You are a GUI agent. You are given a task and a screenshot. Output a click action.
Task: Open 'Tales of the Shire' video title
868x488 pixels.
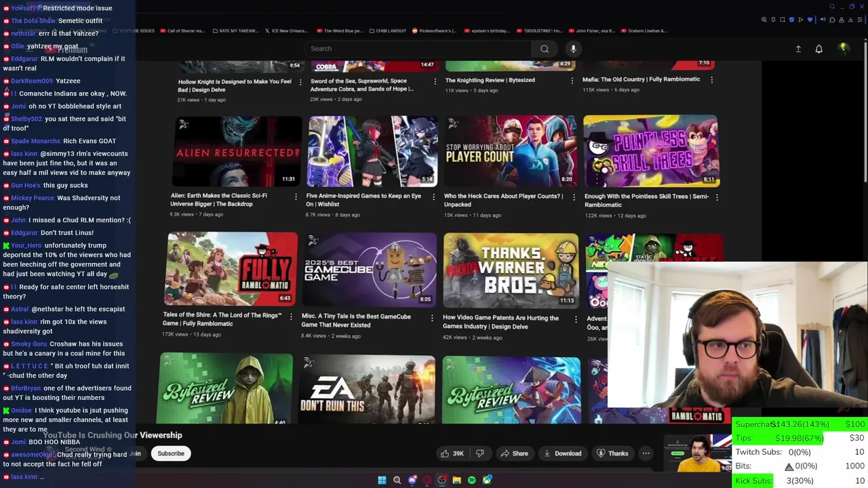222,319
